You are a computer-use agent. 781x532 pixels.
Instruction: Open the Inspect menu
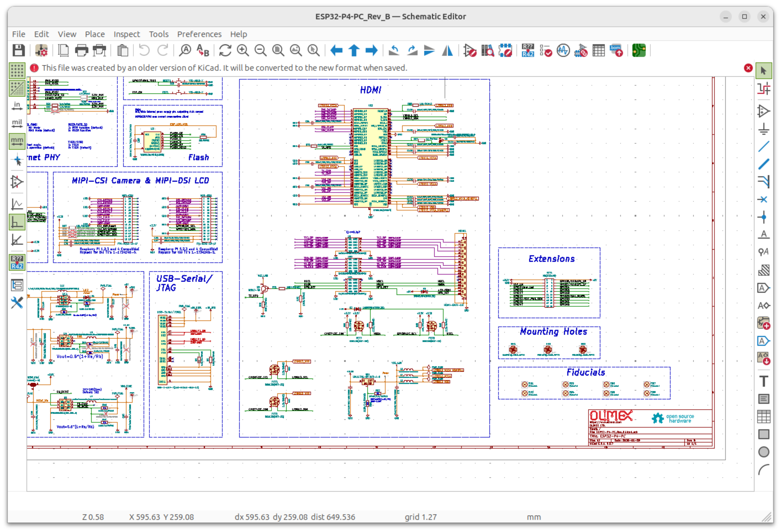coord(126,34)
